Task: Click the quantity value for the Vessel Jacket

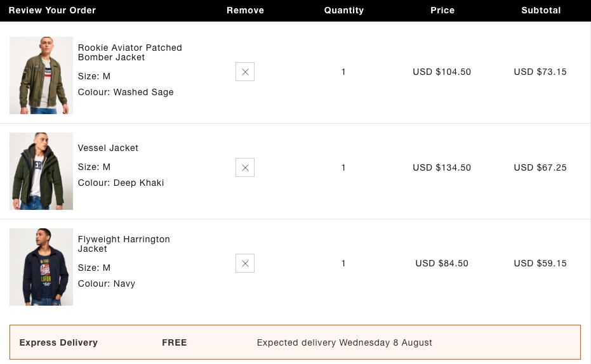Action: click(343, 167)
